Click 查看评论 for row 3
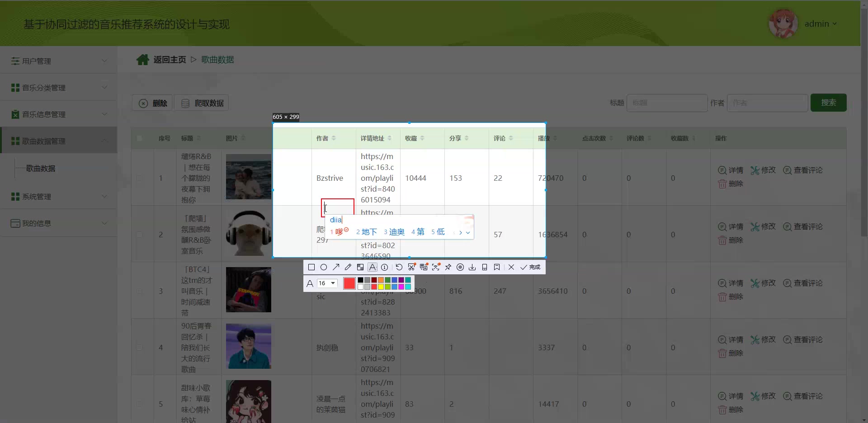The width and height of the screenshot is (868, 423). [x=803, y=283]
